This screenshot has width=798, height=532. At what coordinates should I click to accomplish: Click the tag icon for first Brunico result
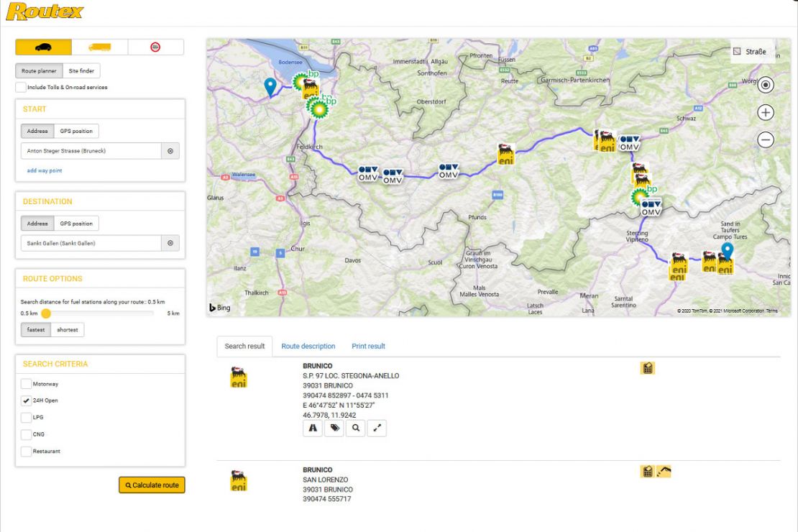(334, 428)
